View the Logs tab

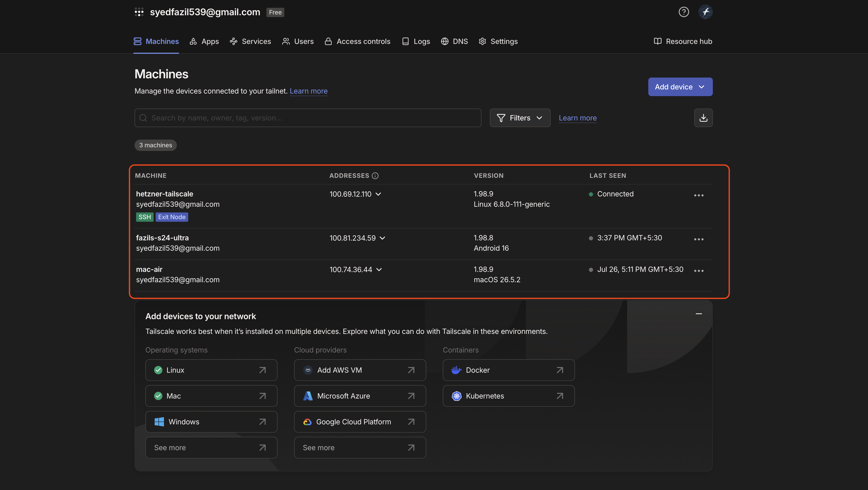click(416, 41)
